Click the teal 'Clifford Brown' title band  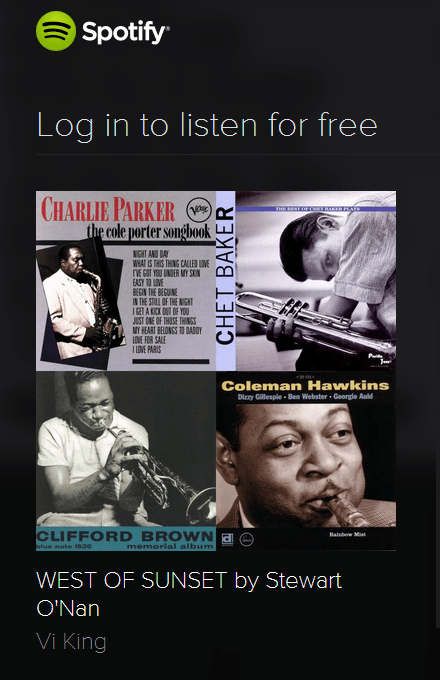[126, 539]
